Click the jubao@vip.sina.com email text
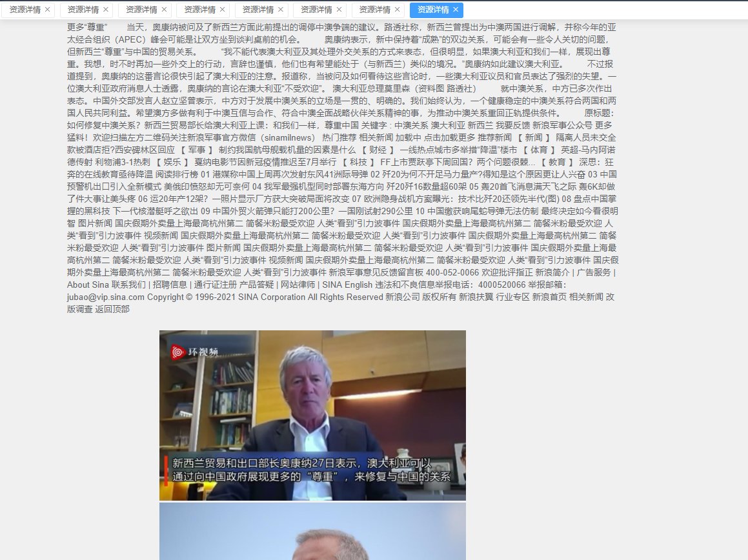This screenshot has width=748, height=560. [105, 297]
